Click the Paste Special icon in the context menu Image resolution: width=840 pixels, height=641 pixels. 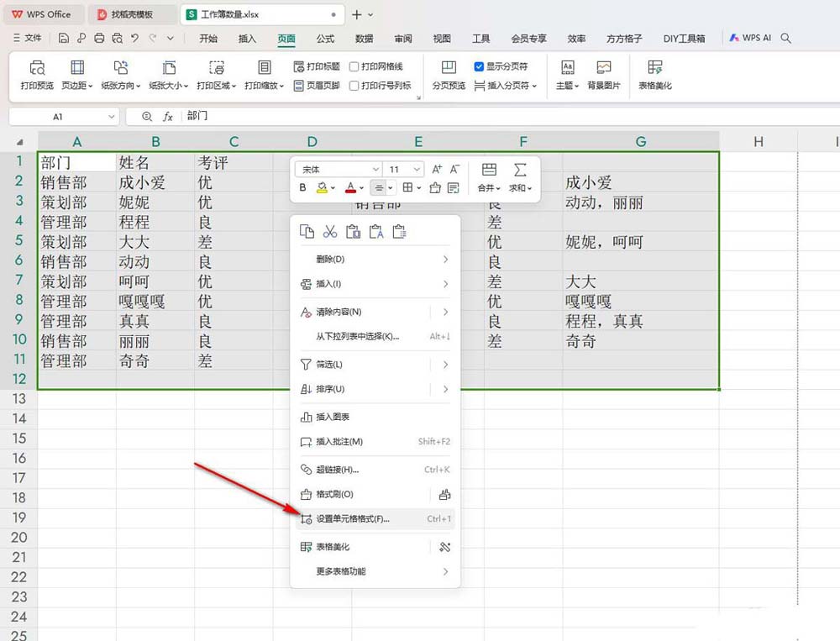pos(400,232)
